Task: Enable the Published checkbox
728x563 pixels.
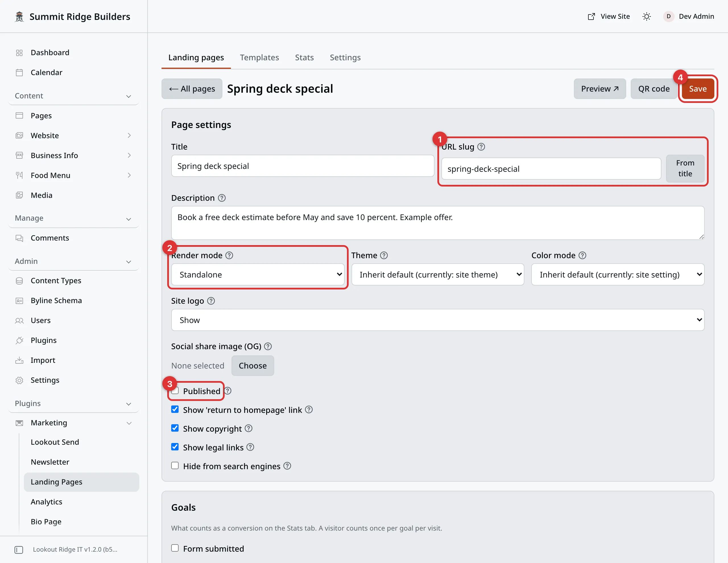Action: pyautogui.click(x=175, y=391)
